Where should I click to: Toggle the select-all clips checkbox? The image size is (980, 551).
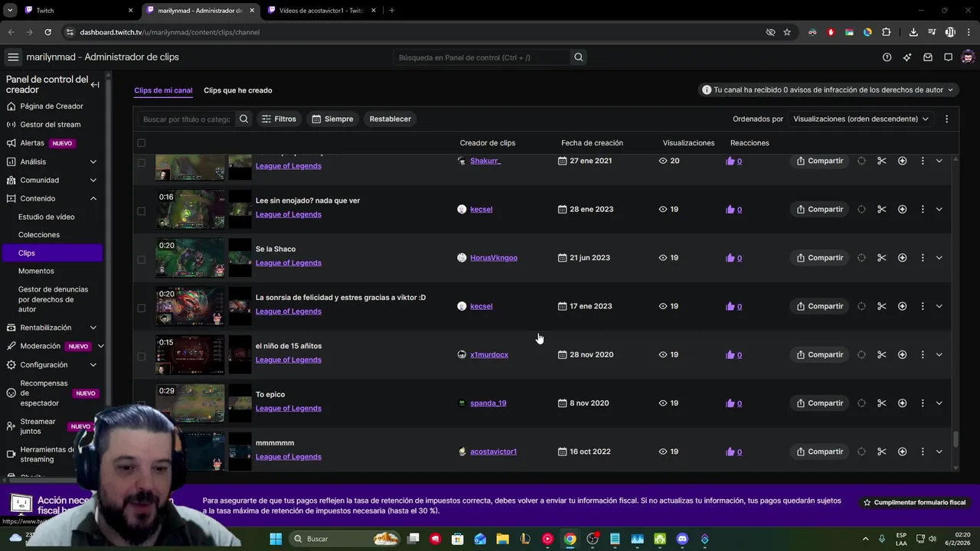point(141,143)
